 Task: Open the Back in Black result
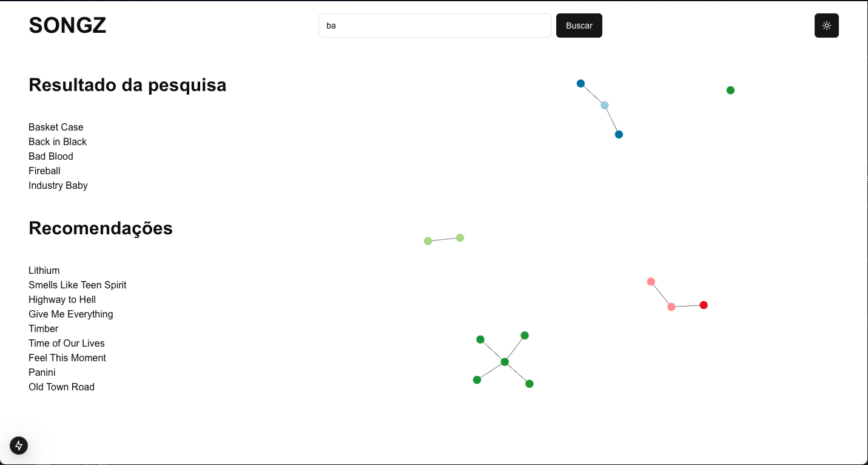[58, 141]
